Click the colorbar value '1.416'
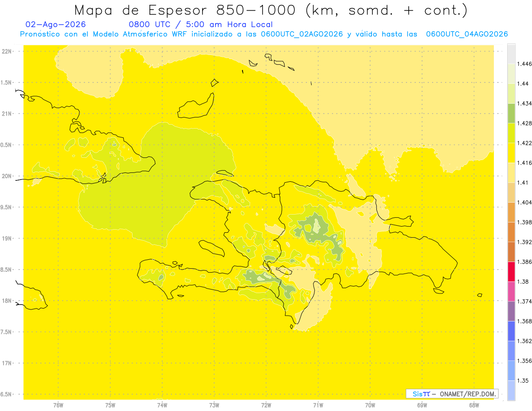The height and width of the screenshot is (411, 532). point(524,163)
